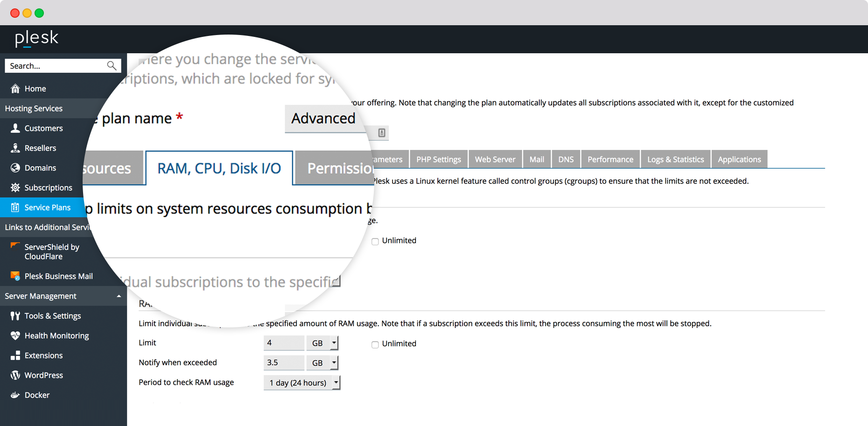This screenshot has height=426, width=868.
Task: Click the Health Monitoring heart icon
Action: [15, 335]
